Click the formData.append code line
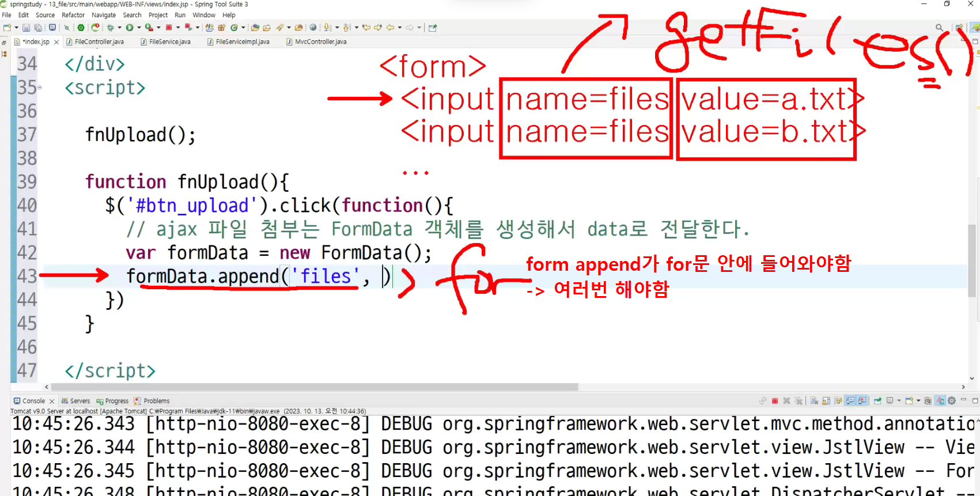Screen dimensions: 980x496 [259, 277]
